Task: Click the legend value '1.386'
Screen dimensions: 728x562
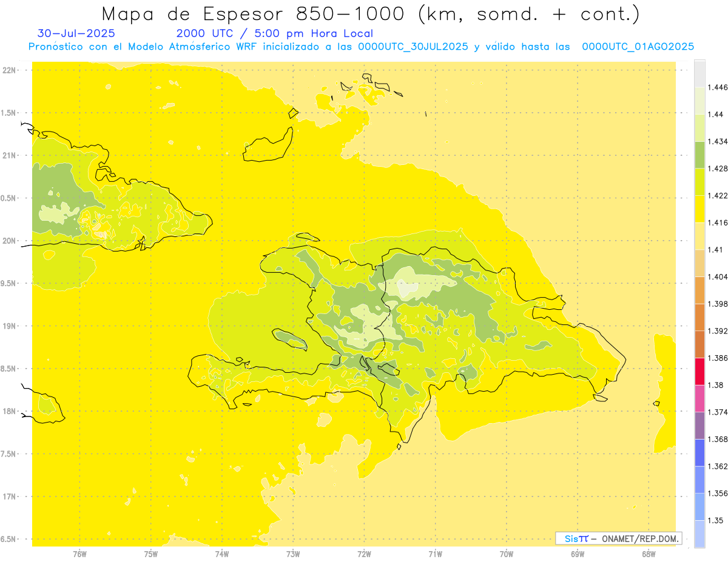Action: (718, 358)
